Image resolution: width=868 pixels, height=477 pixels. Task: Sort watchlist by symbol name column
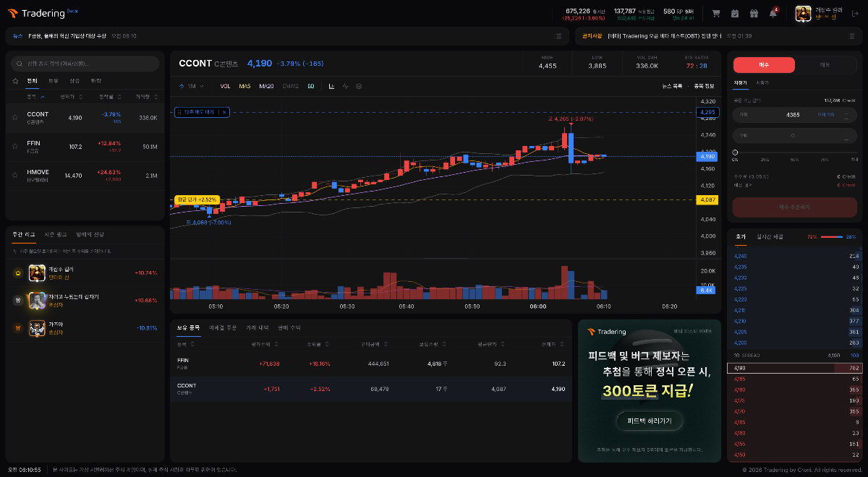(x=35, y=96)
